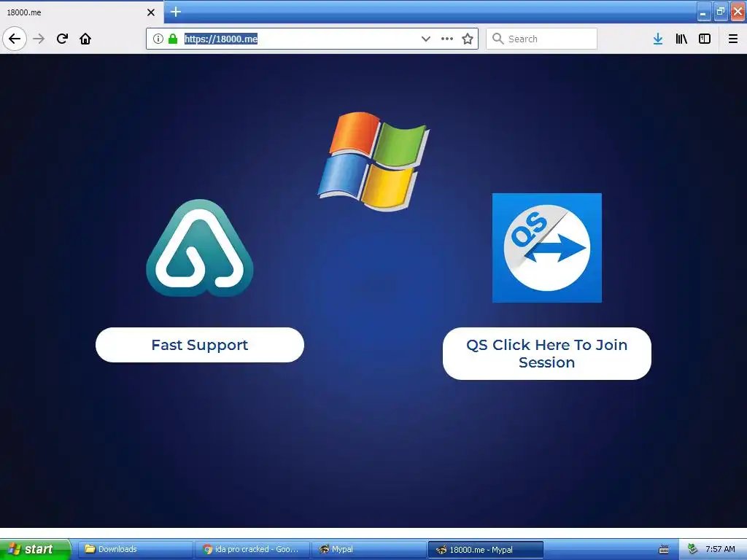The height and width of the screenshot is (560, 747).
Task: Restore down the browser window
Action: 721,12
